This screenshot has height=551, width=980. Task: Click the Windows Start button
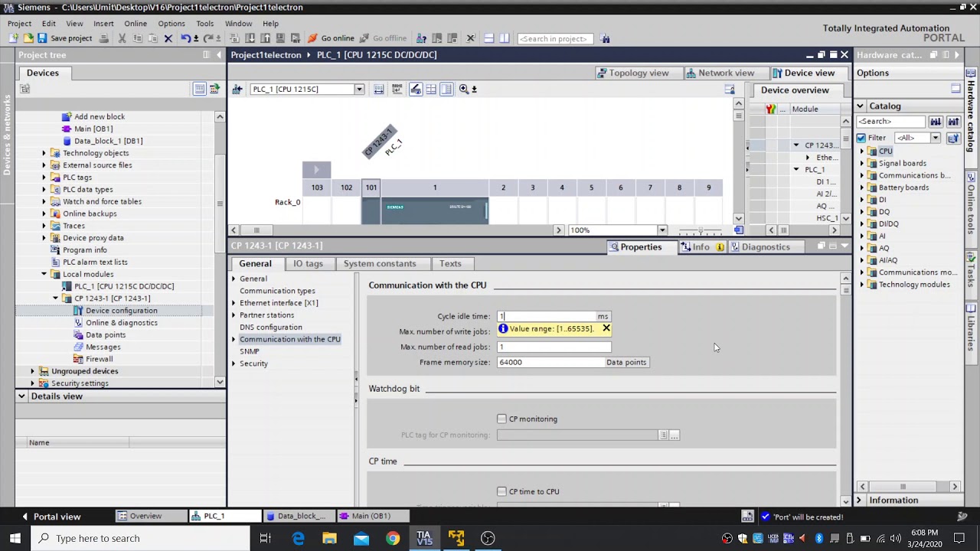point(15,538)
